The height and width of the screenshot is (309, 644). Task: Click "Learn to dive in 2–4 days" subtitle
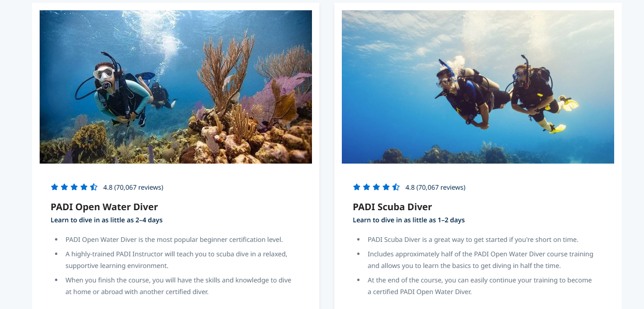tap(107, 220)
